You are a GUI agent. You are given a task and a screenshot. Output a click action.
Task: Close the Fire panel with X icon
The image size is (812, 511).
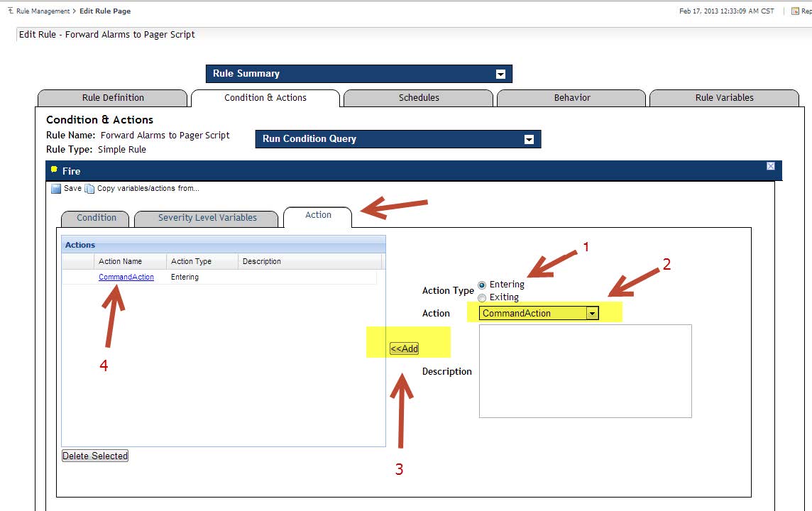[x=771, y=166]
